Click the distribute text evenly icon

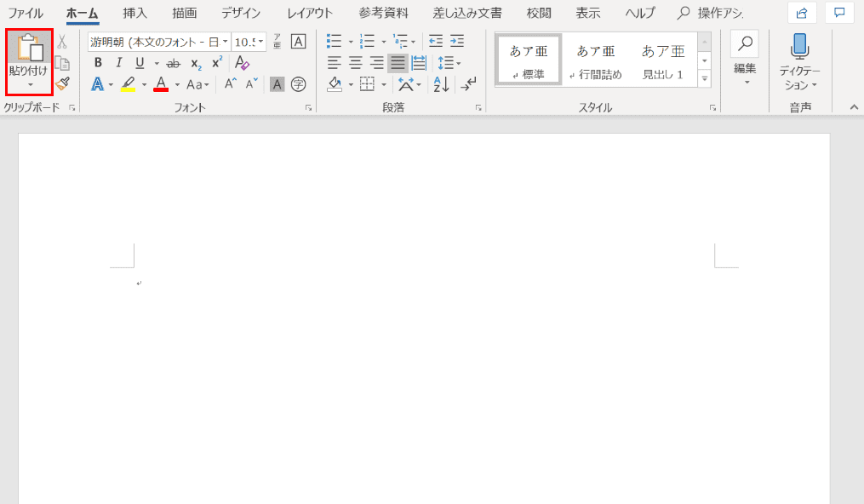pyautogui.click(x=419, y=63)
